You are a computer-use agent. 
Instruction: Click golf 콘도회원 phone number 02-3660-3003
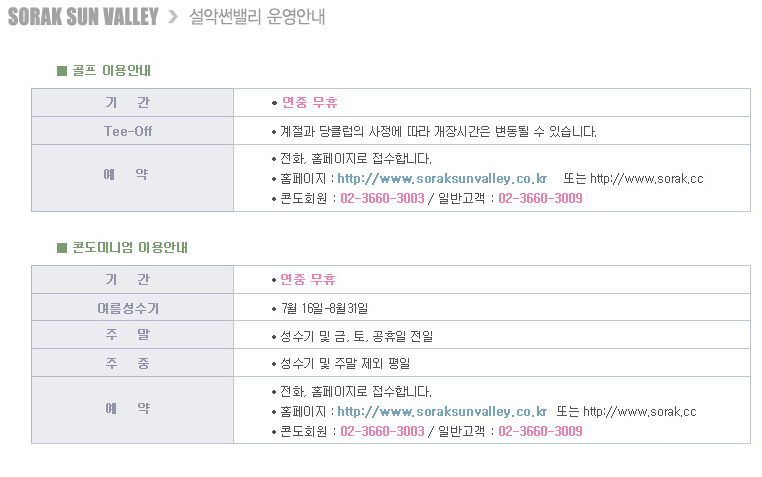382,198
